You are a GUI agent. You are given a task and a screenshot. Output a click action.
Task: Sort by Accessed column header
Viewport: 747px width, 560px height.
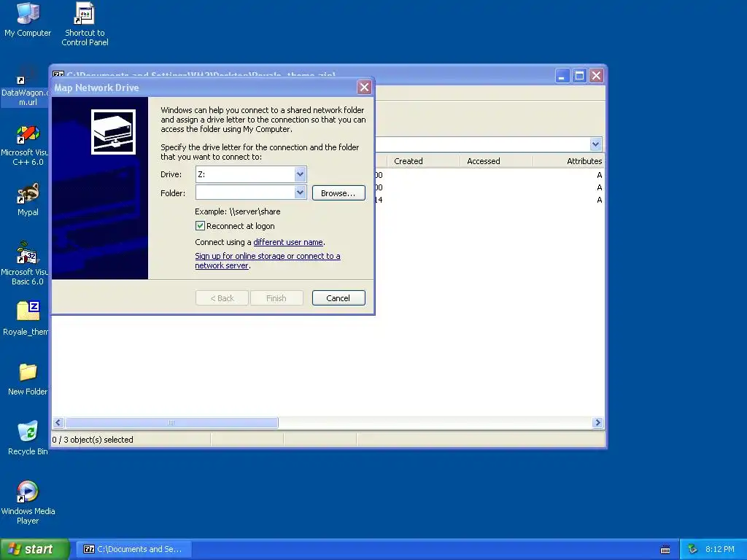pos(496,161)
